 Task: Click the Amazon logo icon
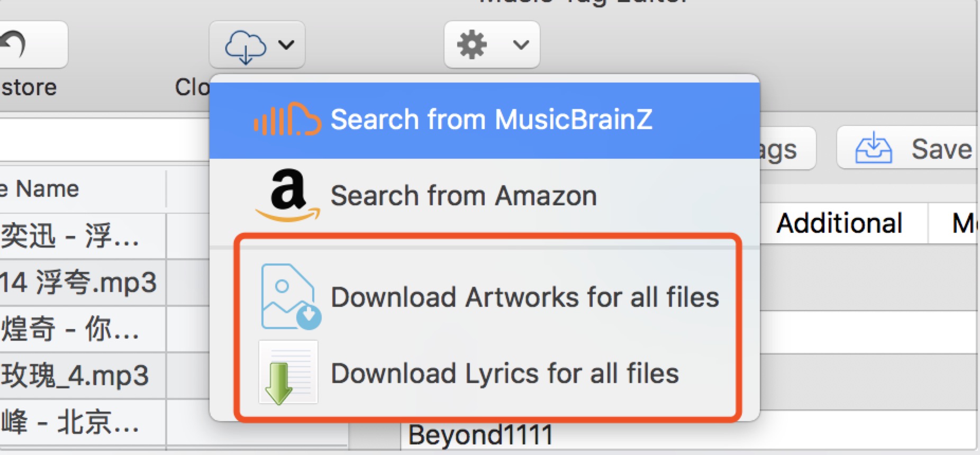pos(288,195)
